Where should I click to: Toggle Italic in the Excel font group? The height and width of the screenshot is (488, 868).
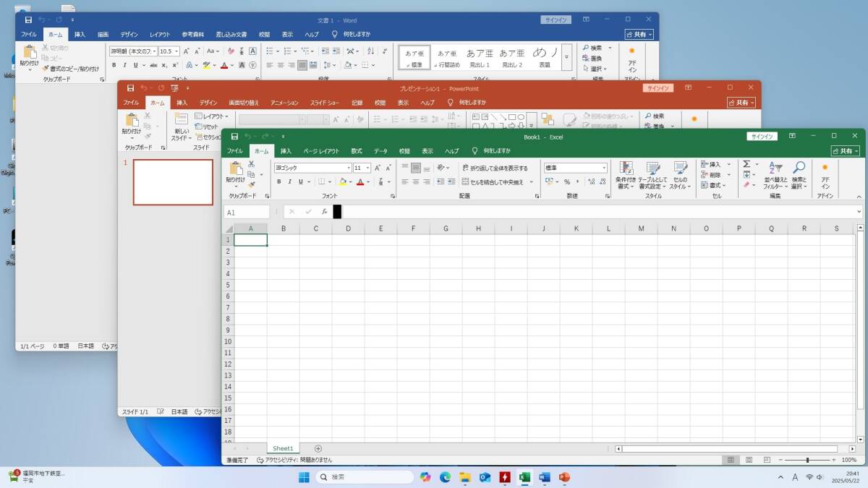click(290, 181)
